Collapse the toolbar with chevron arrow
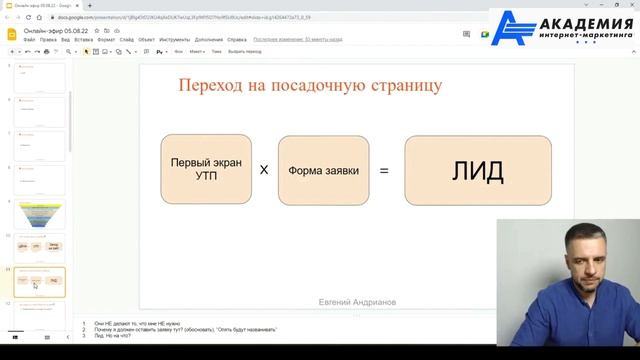Image resolution: width=640 pixels, height=360 pixels. tap(633, 52)
